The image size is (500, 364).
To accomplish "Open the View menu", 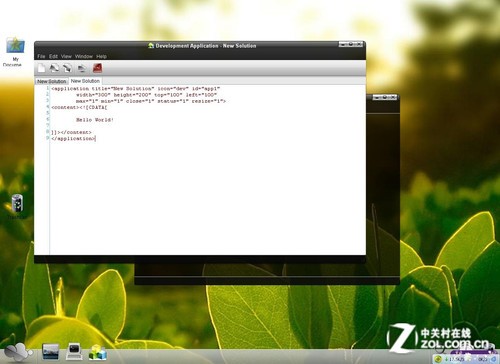I will [x=66, y=56].
